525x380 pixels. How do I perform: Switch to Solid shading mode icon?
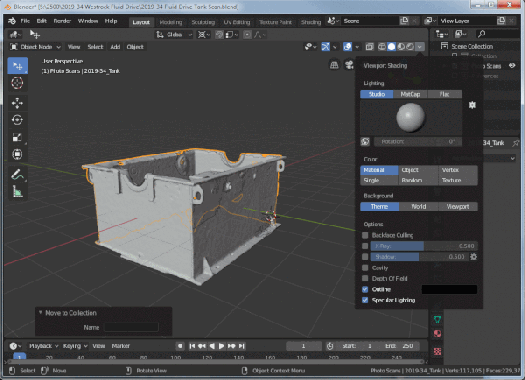[391, 47]
